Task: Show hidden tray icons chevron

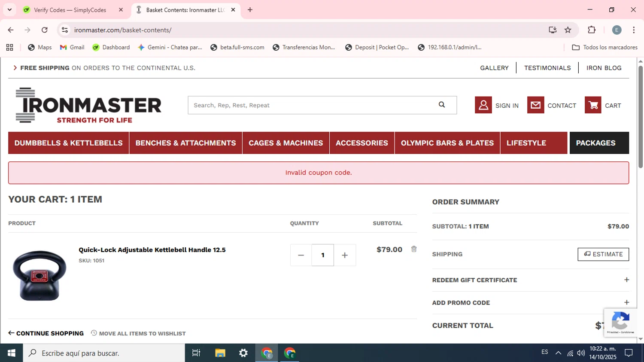Action: [x=558, y=353]
